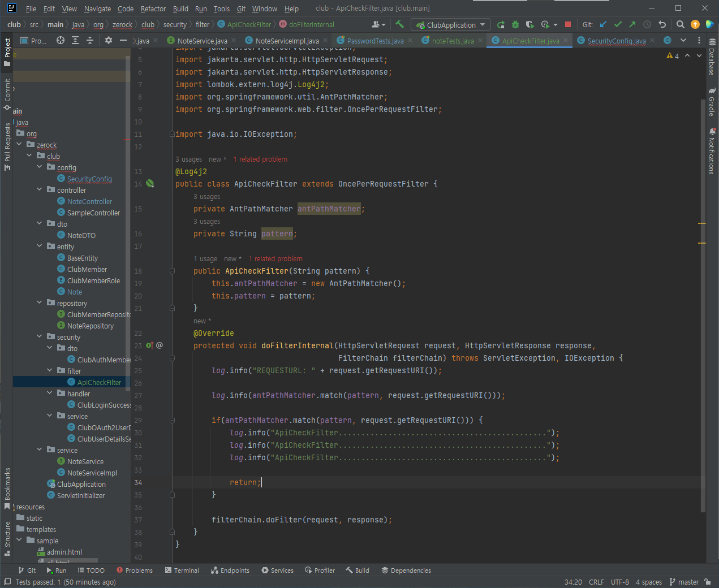
Task: Click the override gutter icon line 23
Action: click(149, 345)
